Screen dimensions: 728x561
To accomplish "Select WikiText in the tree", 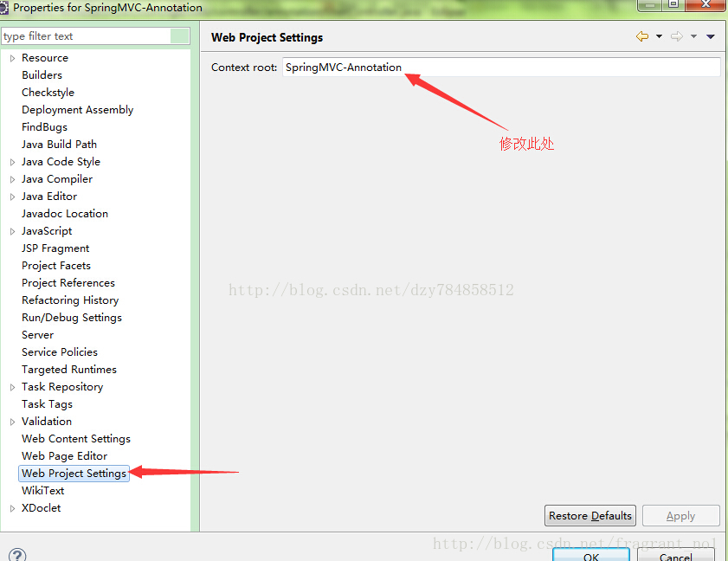I will point(42,491).
